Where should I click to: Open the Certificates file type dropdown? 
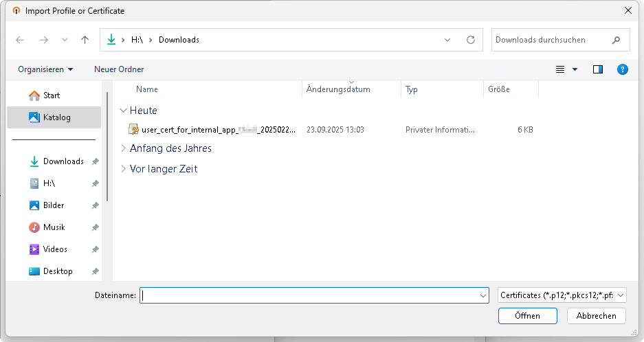point(562,295)
